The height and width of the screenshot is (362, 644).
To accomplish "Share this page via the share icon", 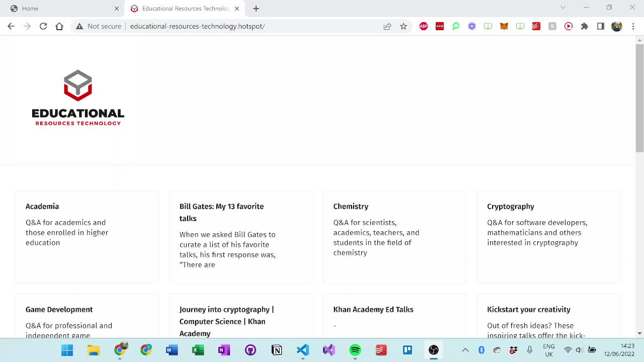I will tap(387, 26).
